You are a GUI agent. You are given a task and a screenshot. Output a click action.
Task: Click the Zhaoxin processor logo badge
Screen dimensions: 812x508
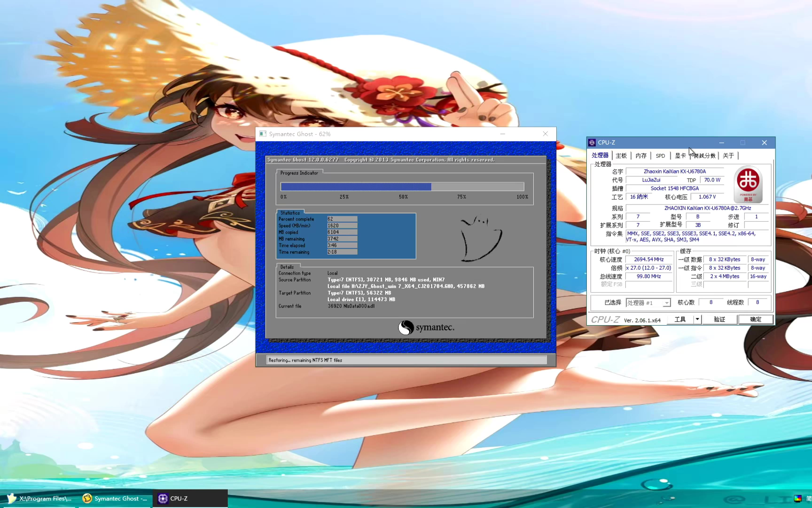click(x=747, y=184)
